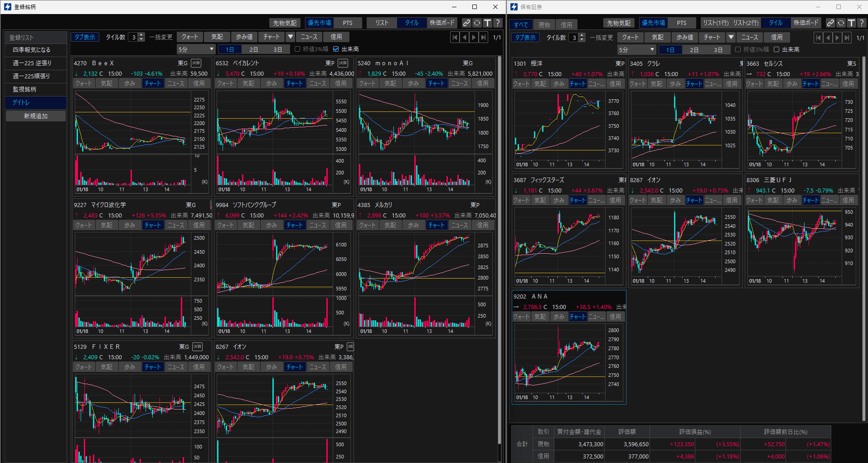Toggle 終値3%幅 checkbox in 登録銘柄 window
This screenshot has height=463, width=868.
297,49
